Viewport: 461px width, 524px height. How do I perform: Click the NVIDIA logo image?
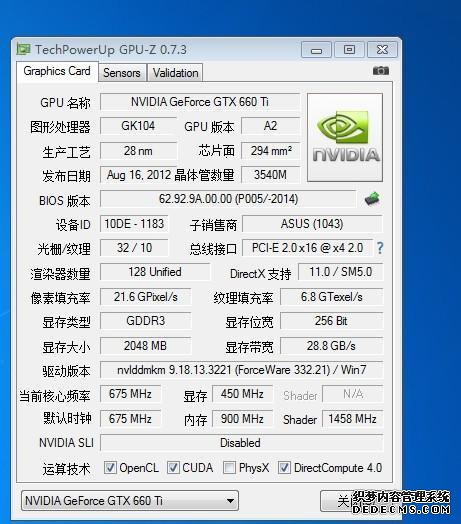pos(345,138)
